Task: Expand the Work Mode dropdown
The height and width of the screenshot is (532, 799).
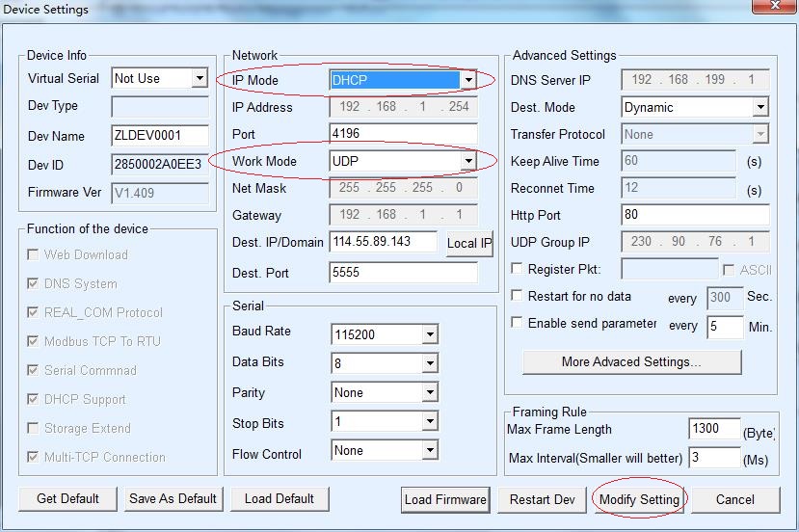Action: 468,160
